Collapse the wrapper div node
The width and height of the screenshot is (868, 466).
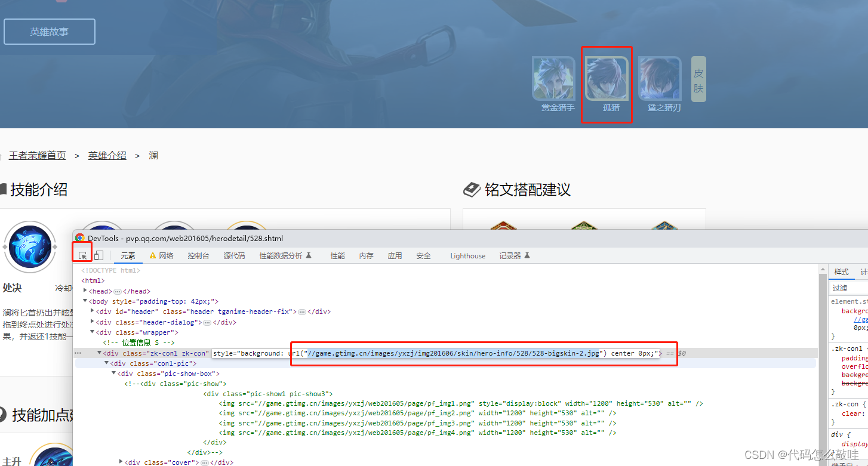coord(93,332)
